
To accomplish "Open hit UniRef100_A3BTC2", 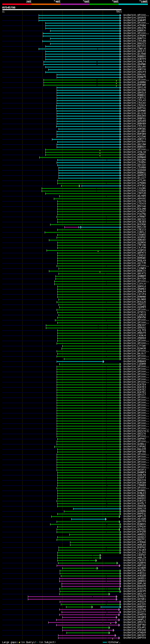I will click(135, 98).
